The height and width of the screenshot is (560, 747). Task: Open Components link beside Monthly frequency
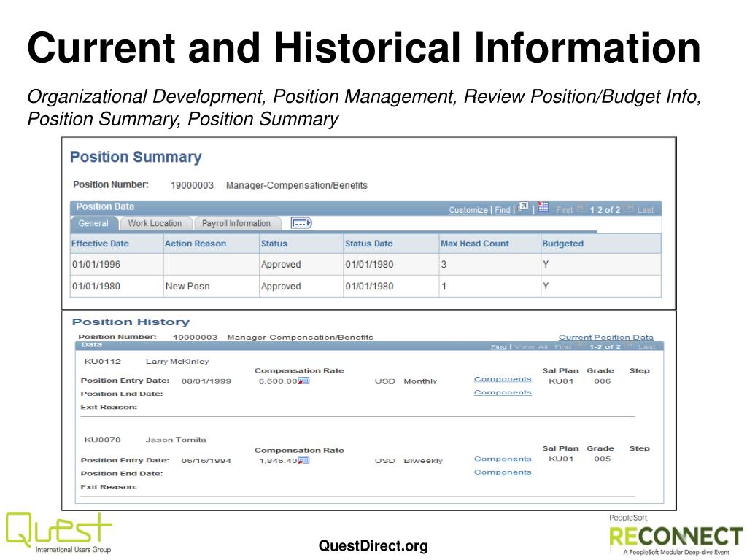(503, 379)
